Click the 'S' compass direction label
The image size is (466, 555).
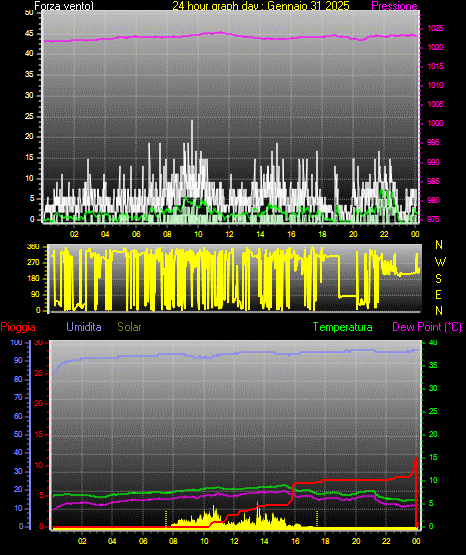tap(438, 279)
